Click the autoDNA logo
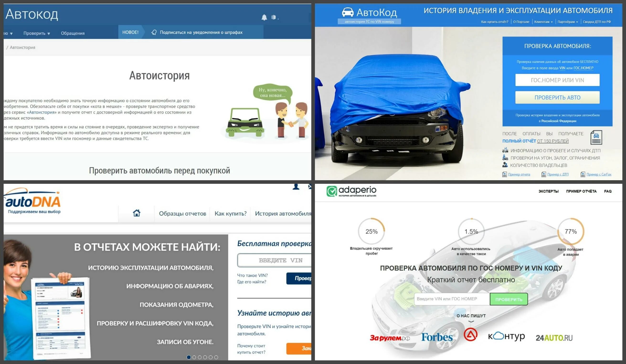The height and width of the screenshot is (364, 626). point(32,201)
